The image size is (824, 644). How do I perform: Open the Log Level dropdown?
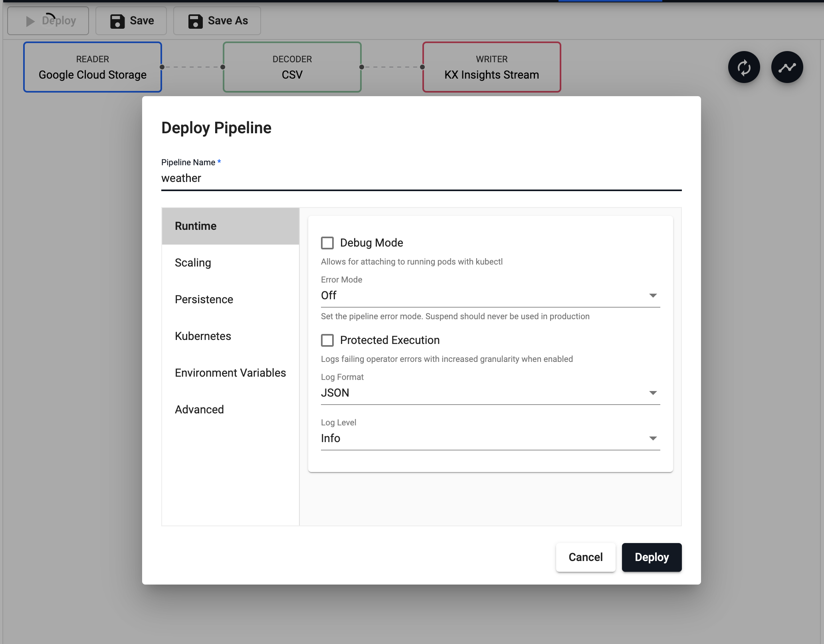pyautogui.click(x=491, y=439)
